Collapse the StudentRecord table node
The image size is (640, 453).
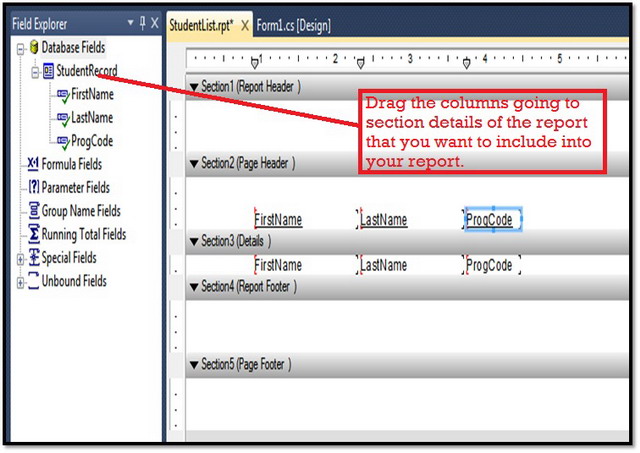point(36,73)
